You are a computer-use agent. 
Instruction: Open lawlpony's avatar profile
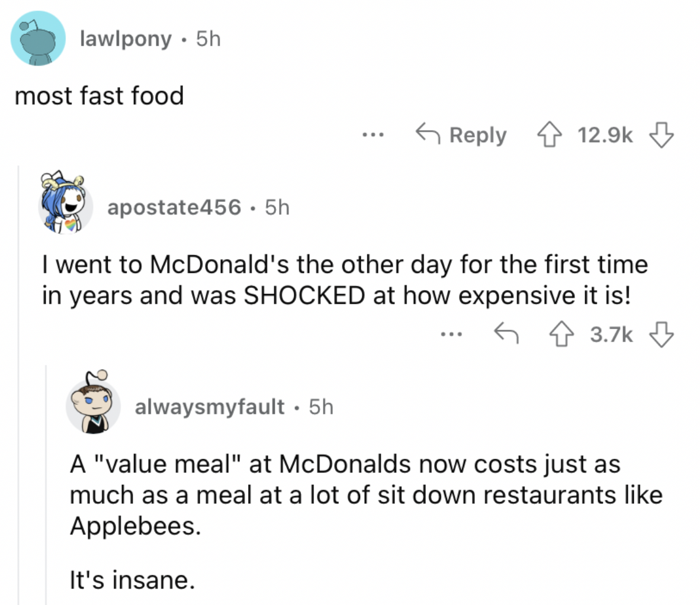tap(38, 38)
